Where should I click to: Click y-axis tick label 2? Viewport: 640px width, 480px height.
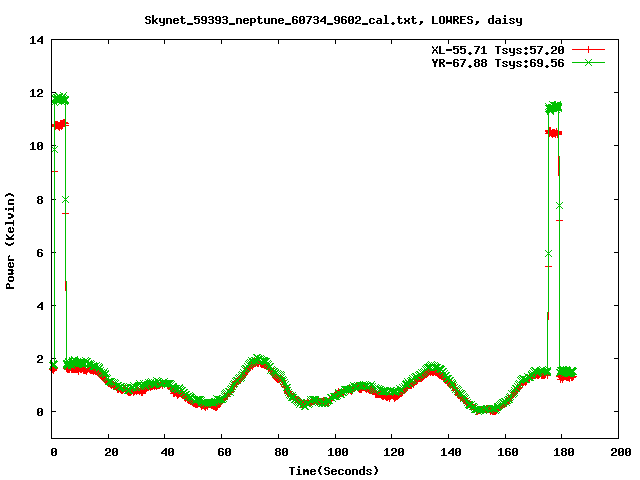coord(40,359)
